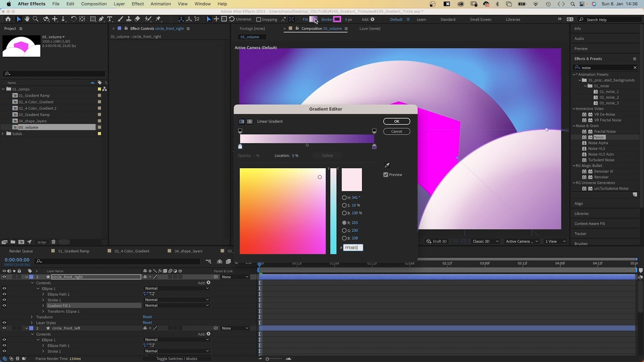Open the Effect menu
644x362 pixels.
138,4
